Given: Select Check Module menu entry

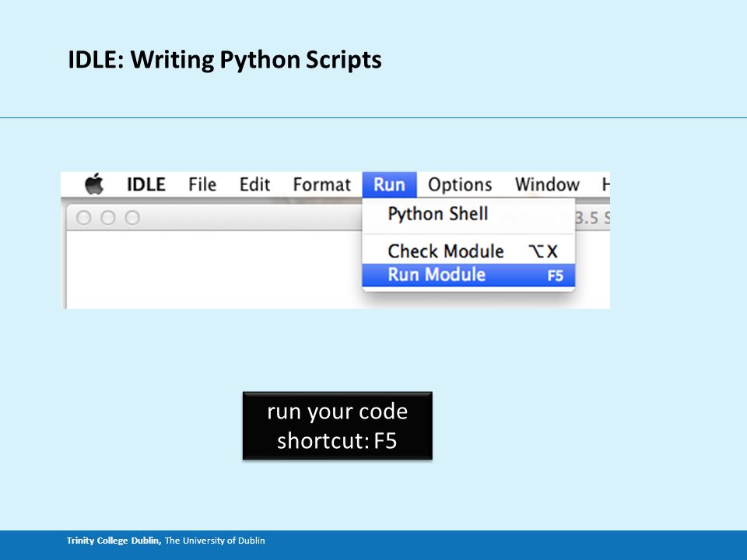Looking at the screenshot, I should click(x=468, y=251).
